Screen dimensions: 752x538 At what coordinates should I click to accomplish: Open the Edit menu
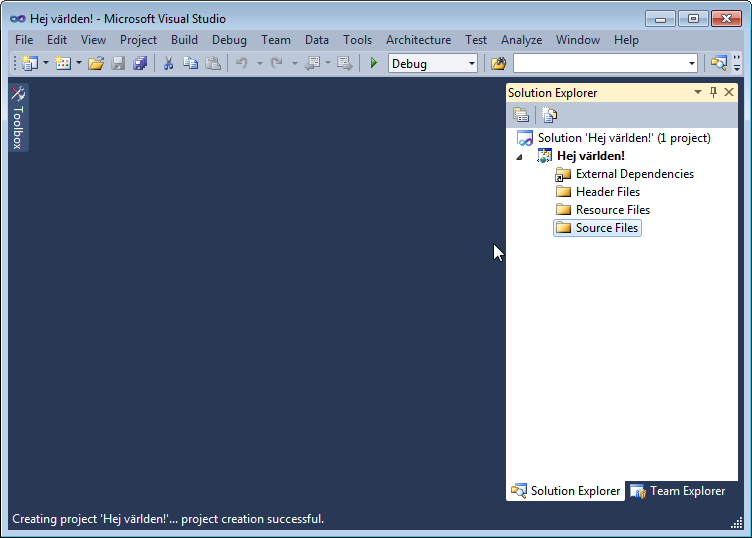pyautogui.click(x=57, y=40)
